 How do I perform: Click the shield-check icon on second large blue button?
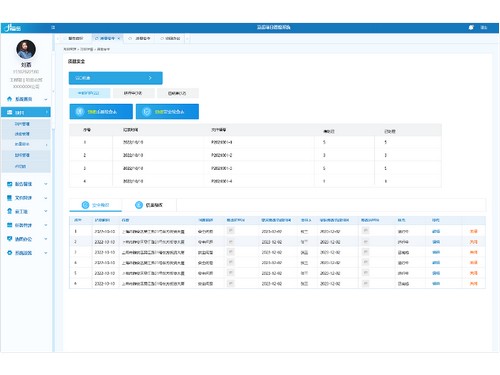147,112
